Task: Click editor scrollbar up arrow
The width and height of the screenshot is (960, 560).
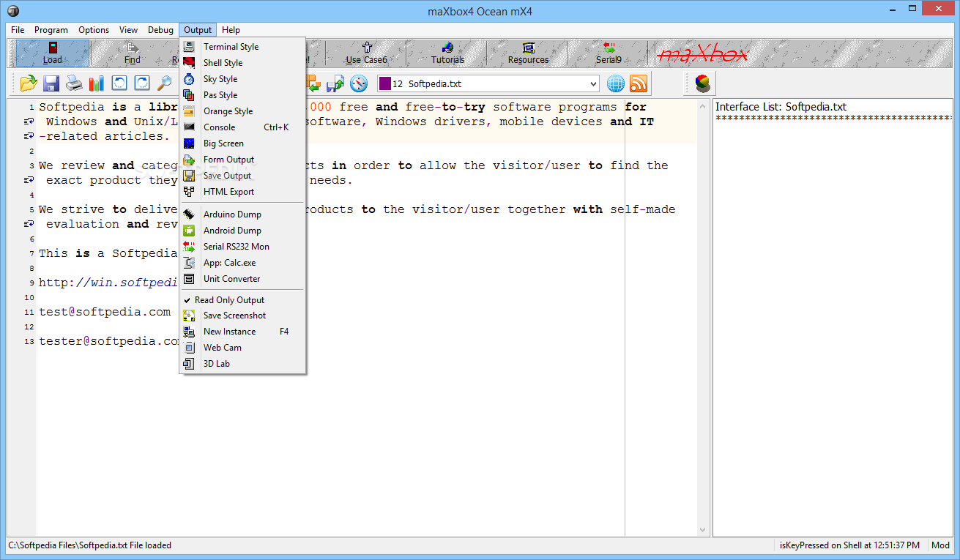Action: [x=704, y=105]
